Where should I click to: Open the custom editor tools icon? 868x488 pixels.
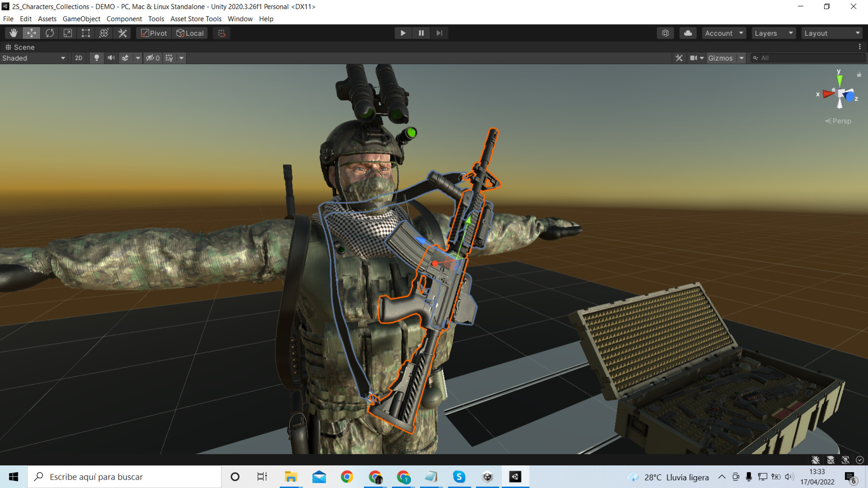pos(122,33)
